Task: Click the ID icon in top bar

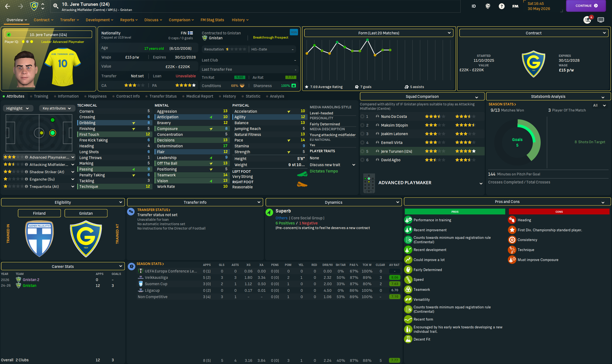Action: coord(473,6)
